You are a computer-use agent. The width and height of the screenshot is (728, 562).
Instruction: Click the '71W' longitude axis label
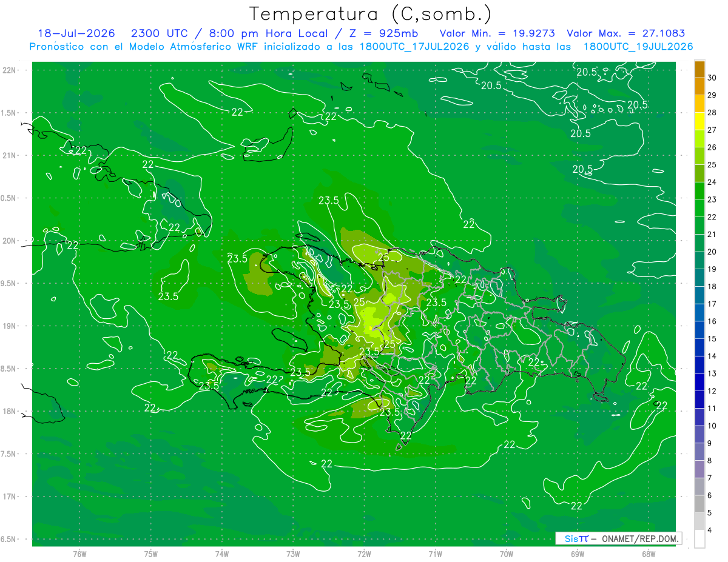(x=435, y=554)
